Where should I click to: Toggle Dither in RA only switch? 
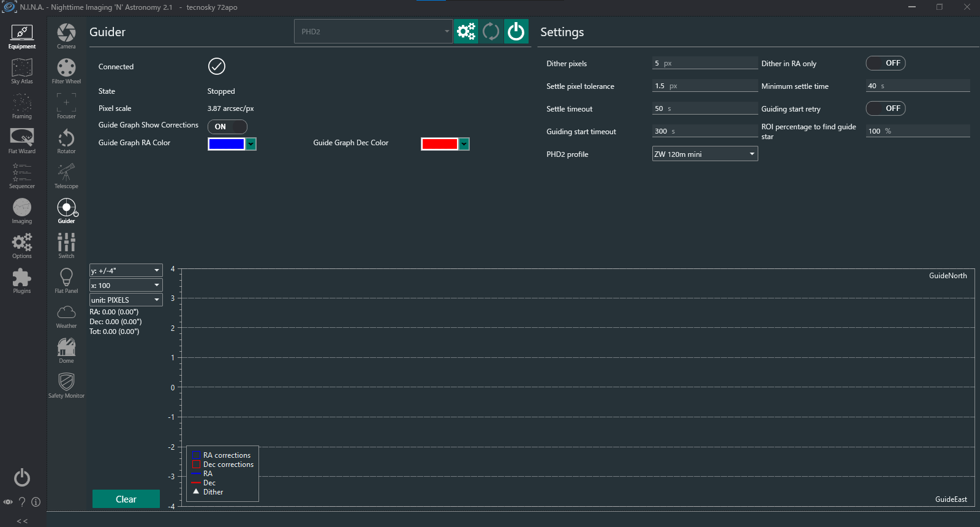(886, 63)
